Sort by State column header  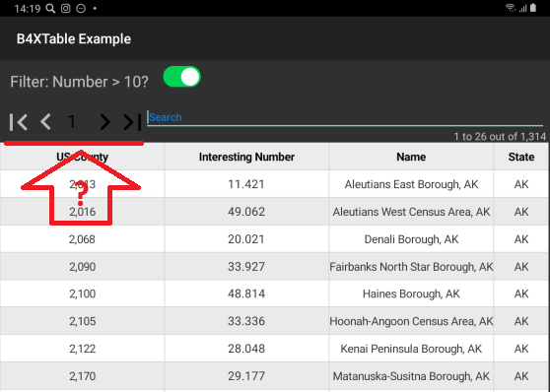pos(521,157)
